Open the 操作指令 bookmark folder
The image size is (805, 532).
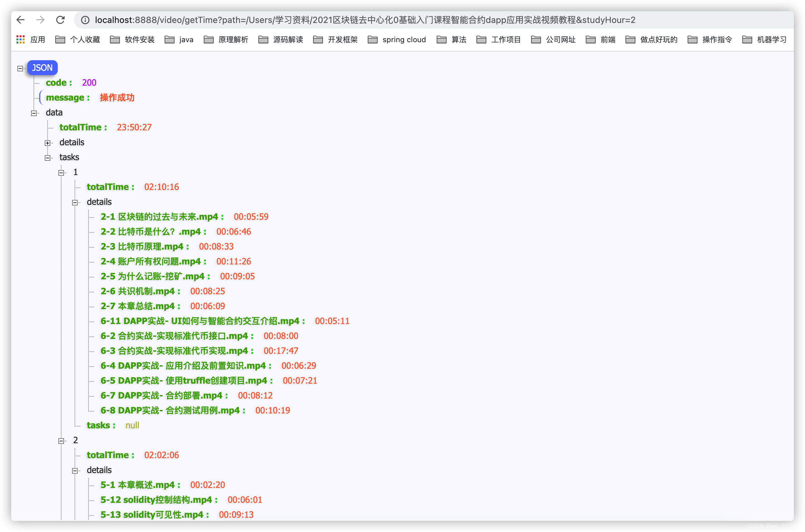tap(710, 40)
